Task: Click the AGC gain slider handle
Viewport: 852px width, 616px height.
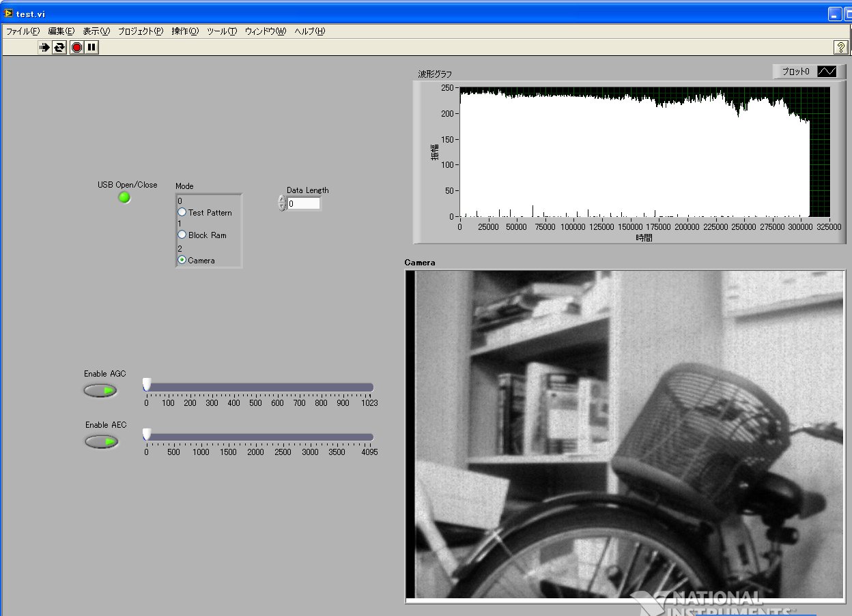Action: coord(147,385)
